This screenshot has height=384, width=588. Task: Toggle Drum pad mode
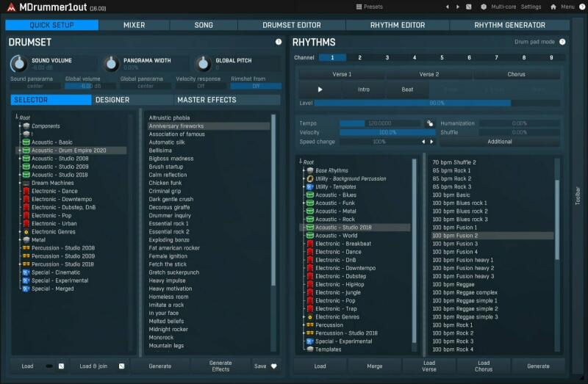point(534,42)
